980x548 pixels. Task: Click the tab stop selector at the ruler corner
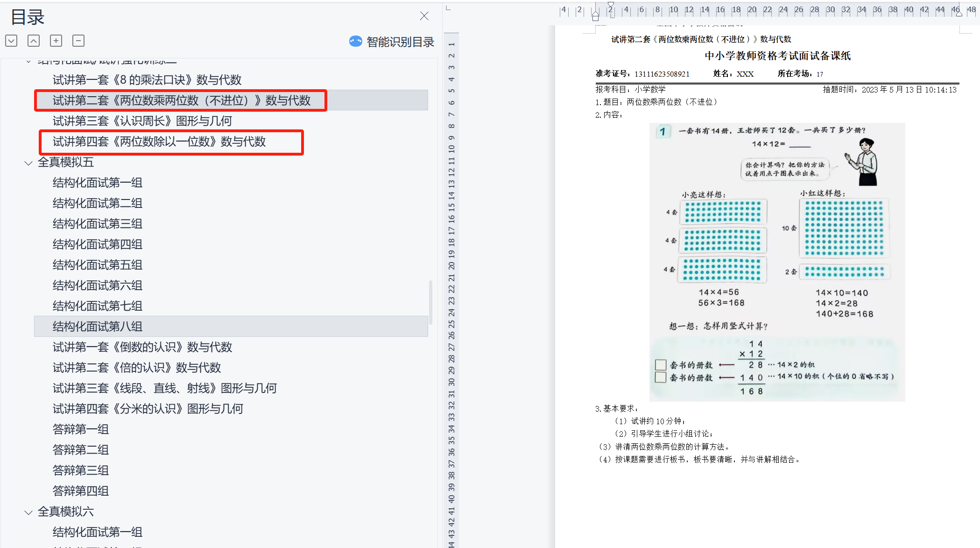click(448, 8)
